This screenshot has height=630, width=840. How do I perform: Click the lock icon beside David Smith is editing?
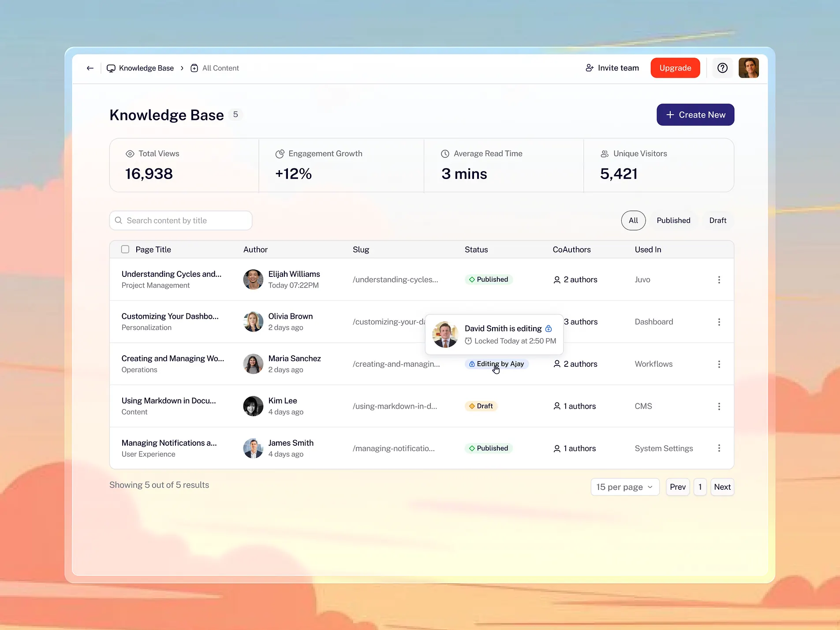(x=549, y=328)
